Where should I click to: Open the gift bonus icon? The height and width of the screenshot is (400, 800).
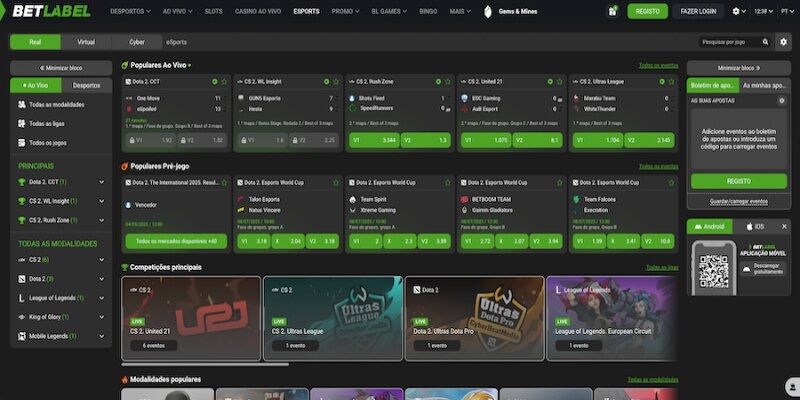pos(612,11)
